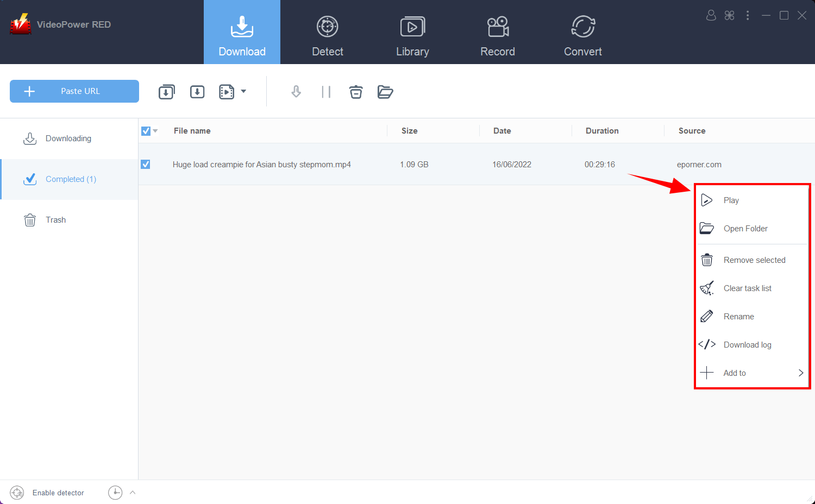This screenshot has height=504, width=815.
Task: Click the pencil icon beside Rename
Action: click(x=707, y=316)
